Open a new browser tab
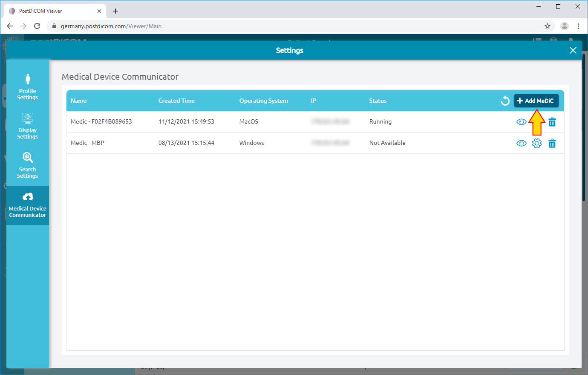The width and height of the screenshot is (588, 375). point(115,11)
